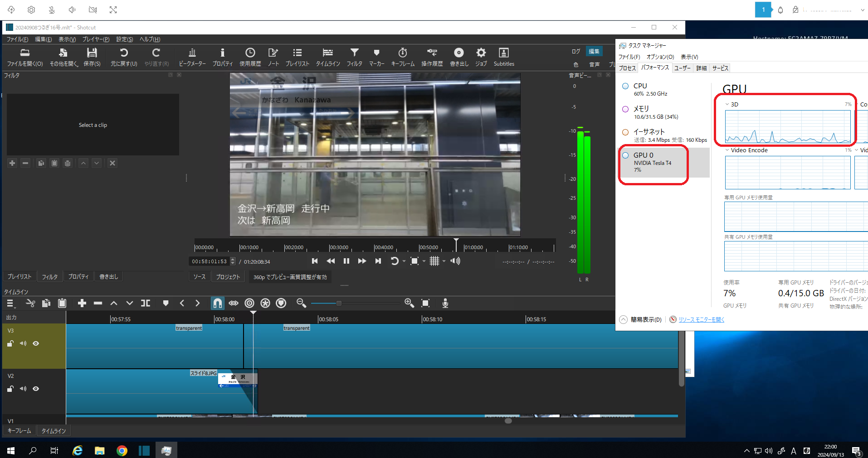Screen dimensions: 868x458
Task: Mute the V2 track speaker icon
Action: pyautogui.click(x=23, y=388)
